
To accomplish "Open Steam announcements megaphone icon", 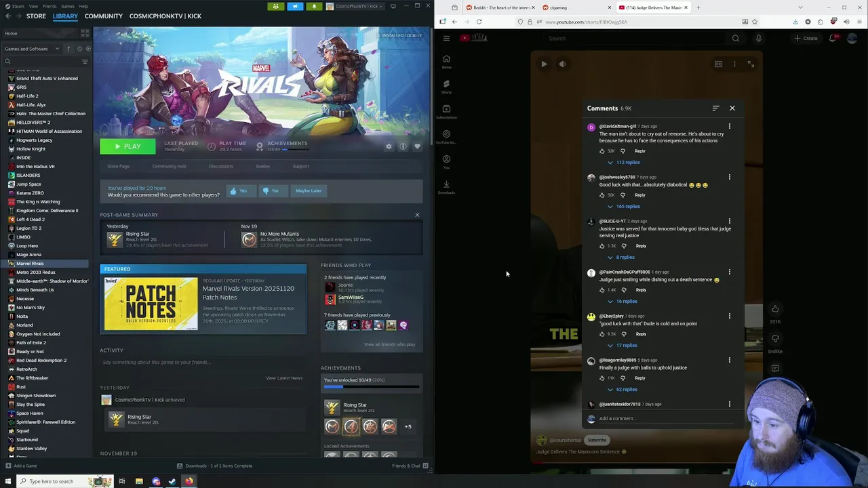I will click(295, 6).
